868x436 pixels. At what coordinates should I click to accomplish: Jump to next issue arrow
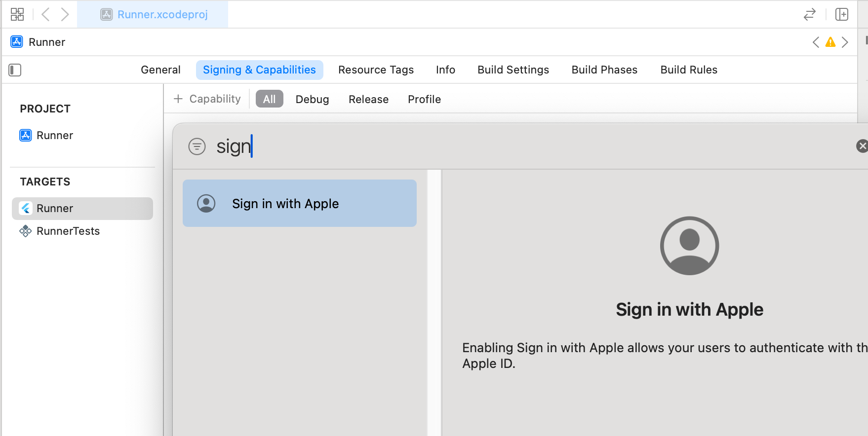point(845,42)
